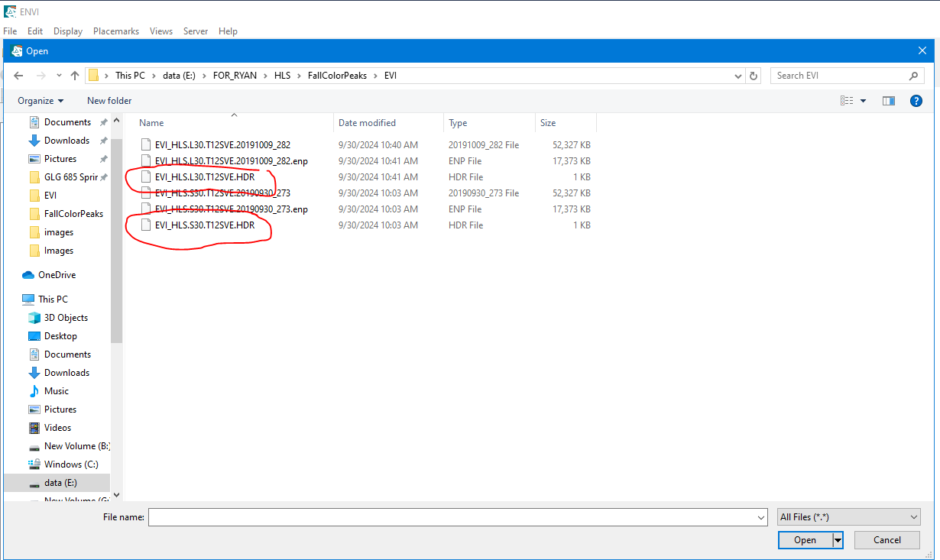This screenshot has width=940, height=560.
Task: Open the Organize menu
Action: (x=41, y=101)
